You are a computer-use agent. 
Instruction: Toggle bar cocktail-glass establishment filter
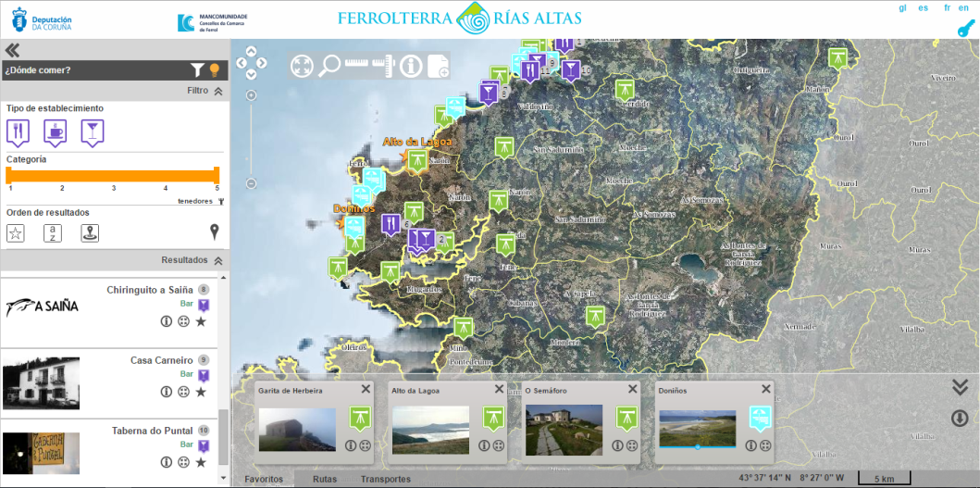(x=93, y=132)
